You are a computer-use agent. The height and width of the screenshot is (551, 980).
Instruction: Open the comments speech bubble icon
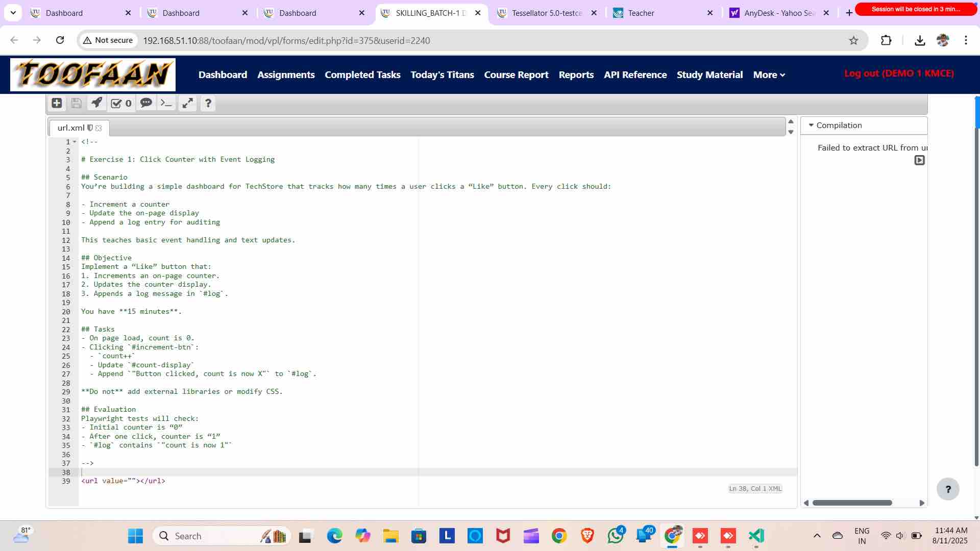coord(146,103)
